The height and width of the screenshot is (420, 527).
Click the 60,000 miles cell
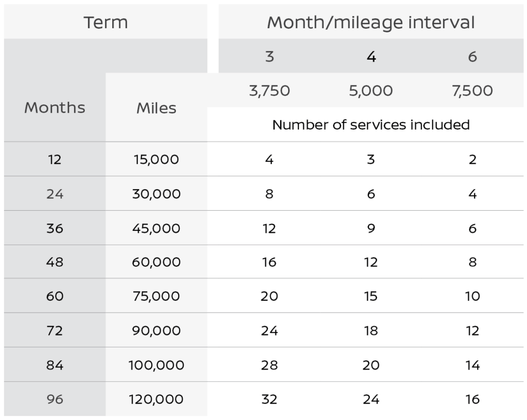[x=156, y=262]
